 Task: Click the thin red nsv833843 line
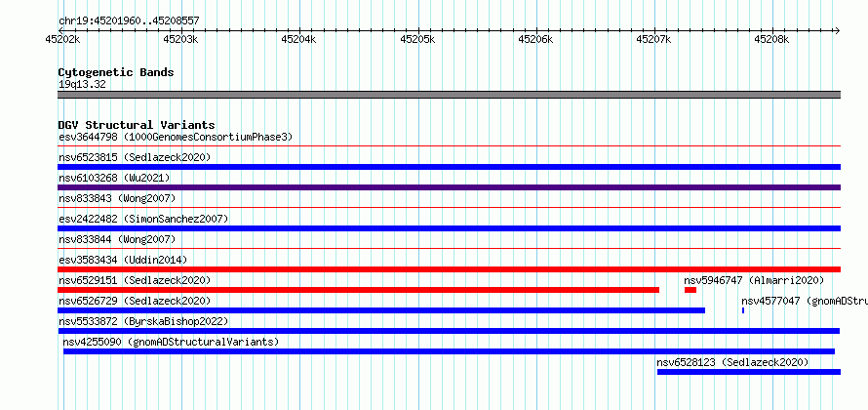pyautogui.click(x=449, y=208)
